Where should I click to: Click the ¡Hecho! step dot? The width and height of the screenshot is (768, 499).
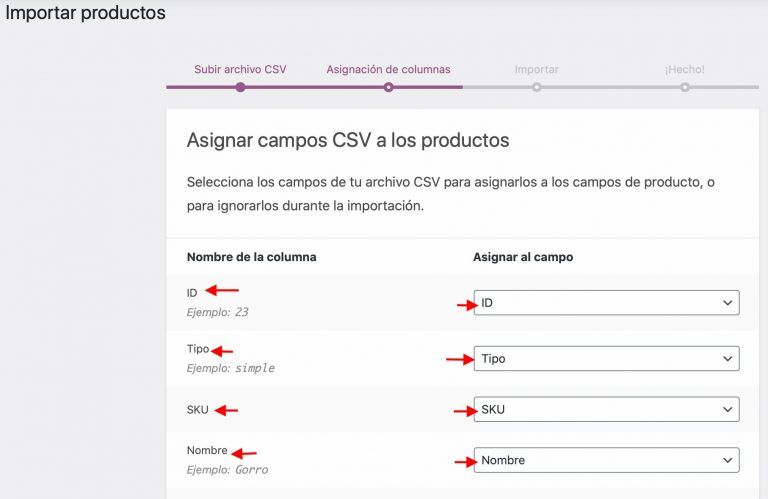[x=685, y=88]
